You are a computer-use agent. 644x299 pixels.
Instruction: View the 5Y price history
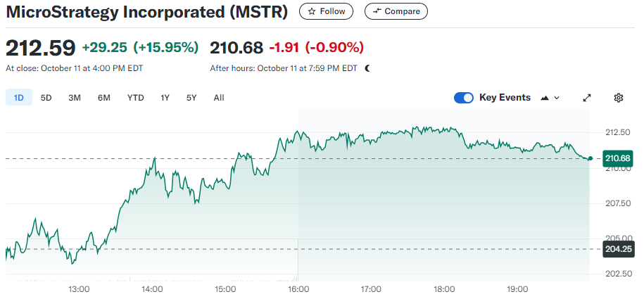pos(191,98)
